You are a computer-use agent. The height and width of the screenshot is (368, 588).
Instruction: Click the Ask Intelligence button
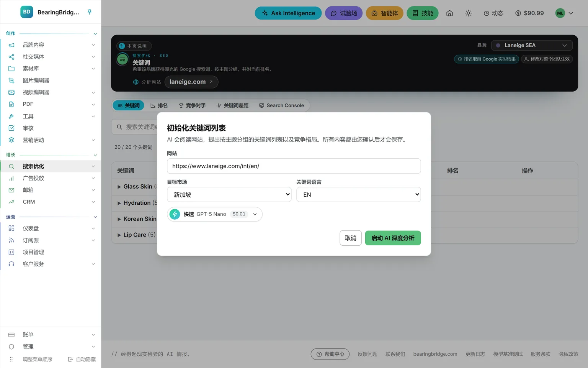(288, 13)
